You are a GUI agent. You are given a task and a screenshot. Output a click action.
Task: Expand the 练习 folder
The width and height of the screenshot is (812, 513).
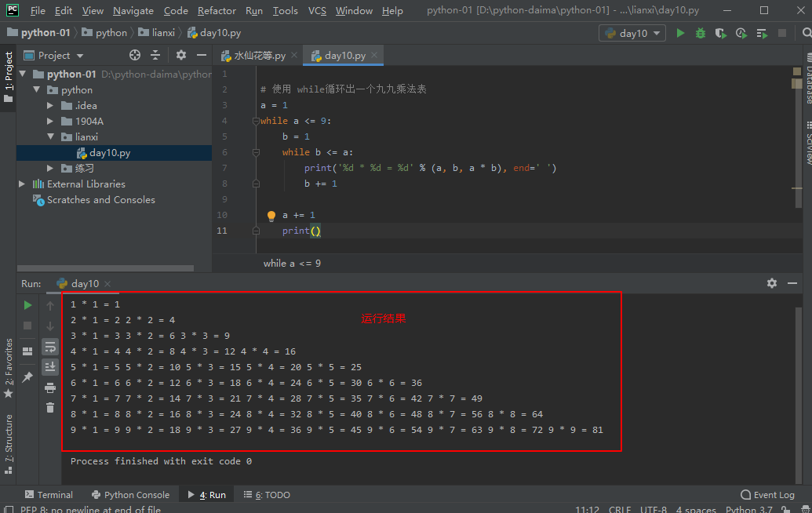[50, 168]
